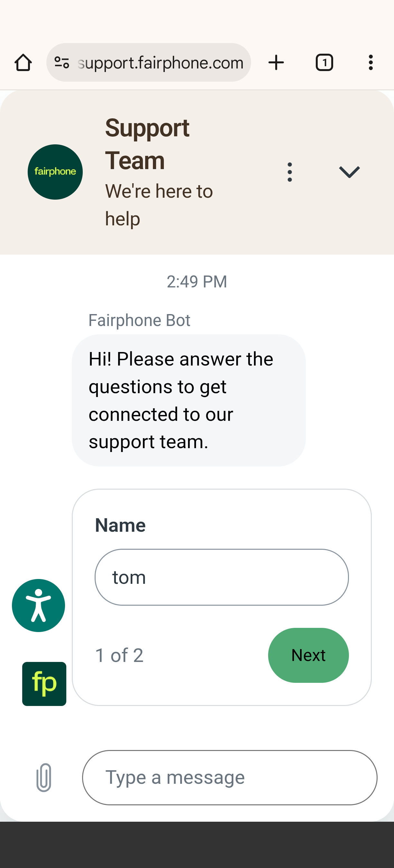
Task: Click the Support Team header title
Action: (147, 144)
